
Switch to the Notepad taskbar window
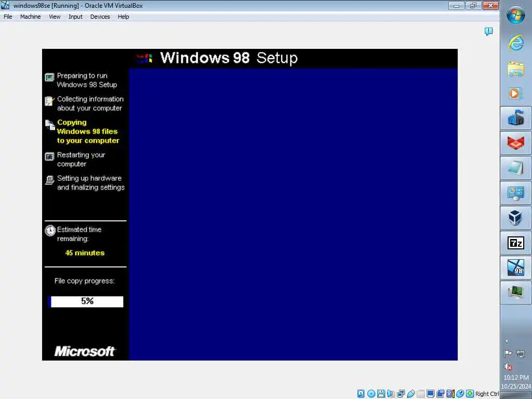[x=516, y=168]
